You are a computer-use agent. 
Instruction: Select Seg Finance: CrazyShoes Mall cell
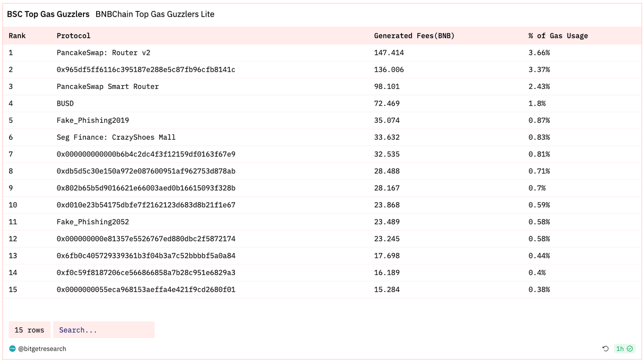(116, 137)
